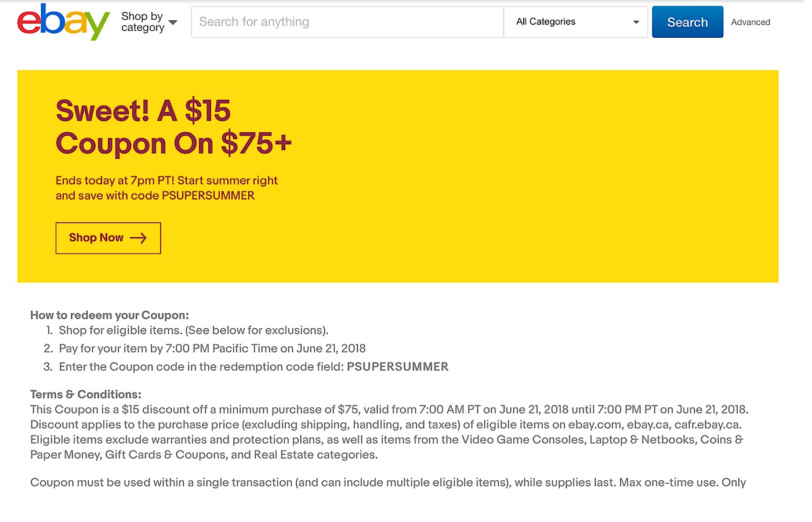Click the eBay logo
The height and width of the screenshot is (522, 812).
coord(63,22)
